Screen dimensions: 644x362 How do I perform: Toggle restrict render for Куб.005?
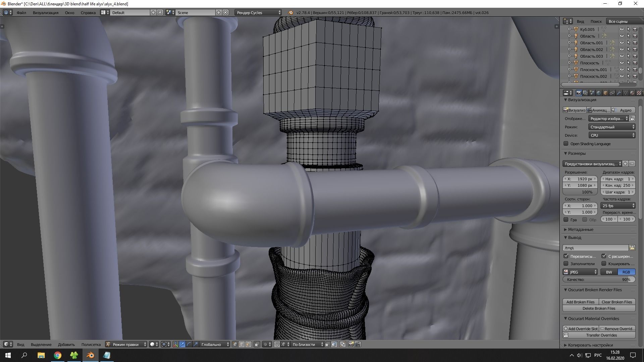635,29
